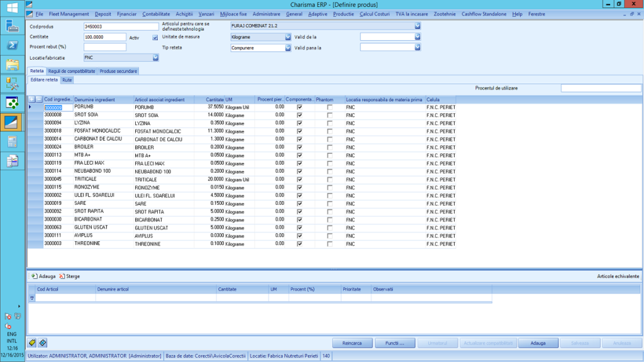
Task: Click the minus collapse-all icon in grid header
Action: pos(39,99)
